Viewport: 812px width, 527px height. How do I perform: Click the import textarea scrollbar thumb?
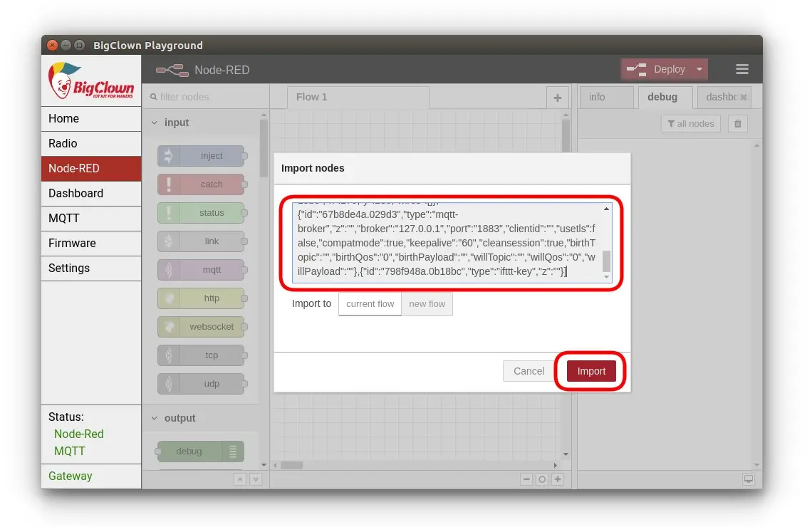click(606, 261)
